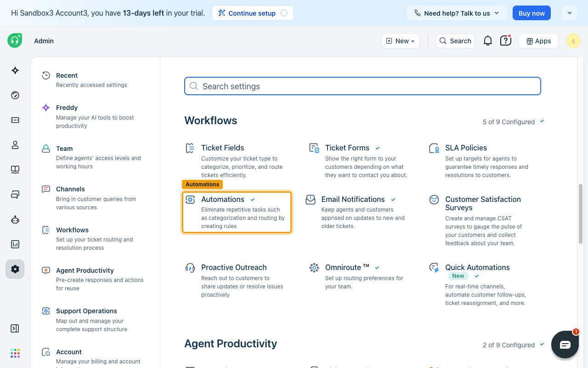Open Customer Satisfaction Surveys link
Viewport: 588px width, 368px height.
tap(483, 203)
